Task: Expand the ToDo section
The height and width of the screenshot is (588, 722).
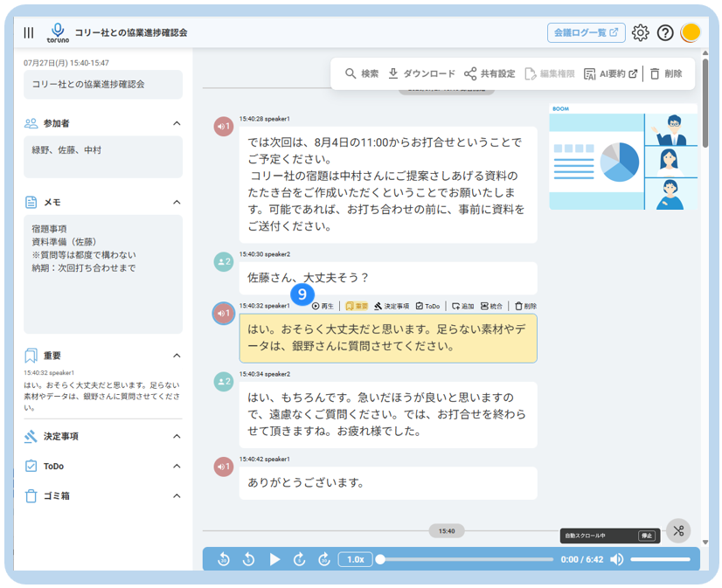Action: tap(177, 466)
